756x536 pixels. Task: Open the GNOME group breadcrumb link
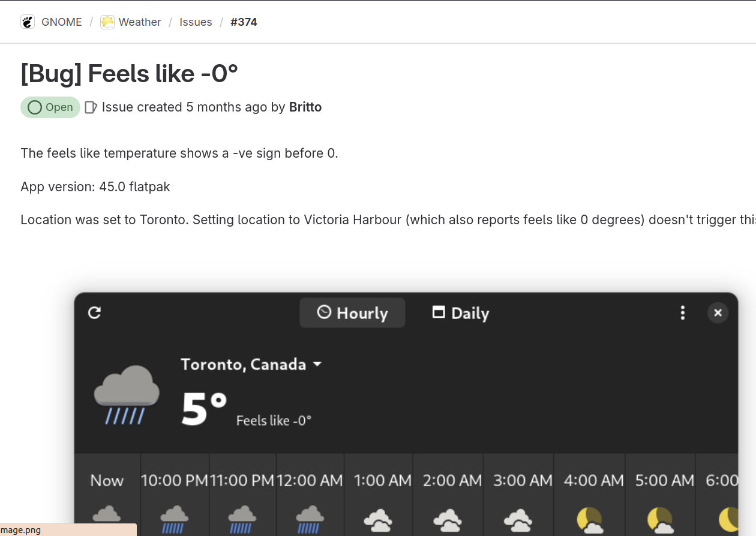coord(61,22)
